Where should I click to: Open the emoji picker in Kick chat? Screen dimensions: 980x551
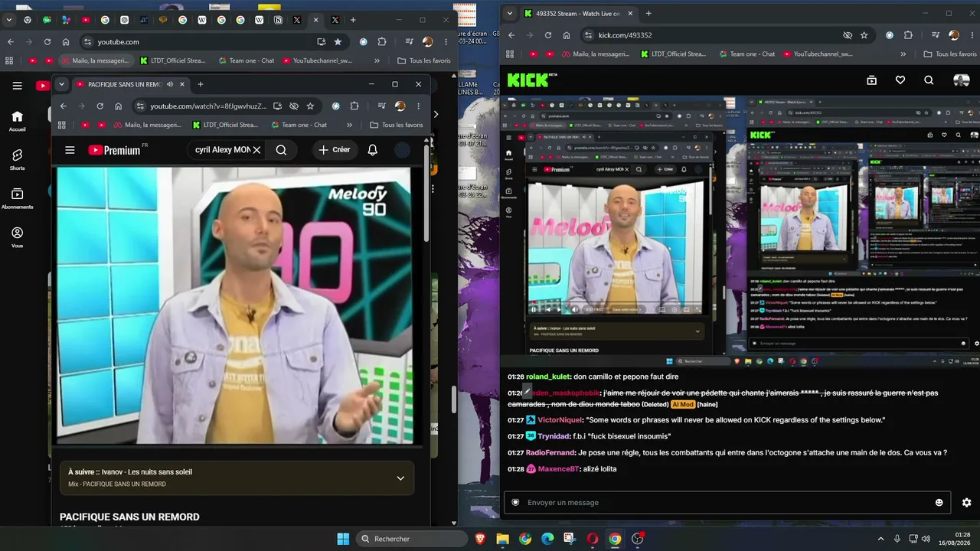point(939,502)
